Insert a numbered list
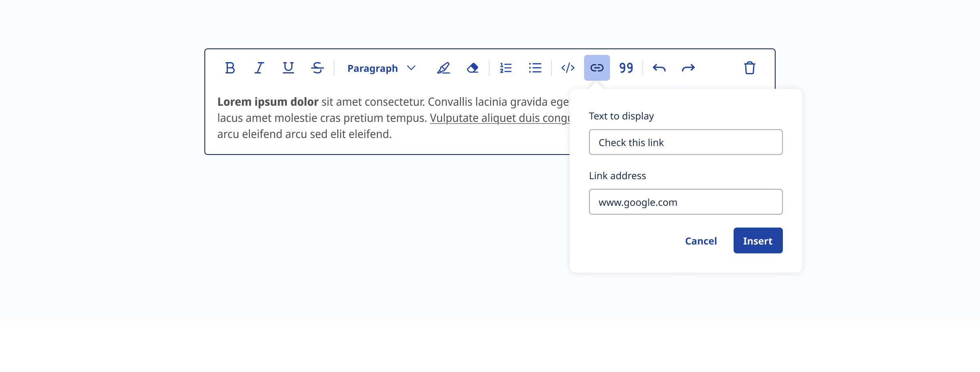 [506, 68]
